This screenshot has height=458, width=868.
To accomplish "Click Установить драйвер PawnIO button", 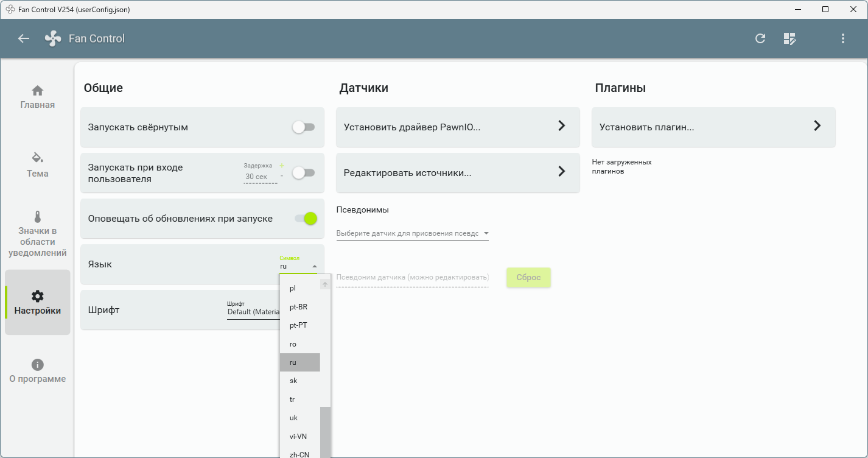I will [458, 127].
